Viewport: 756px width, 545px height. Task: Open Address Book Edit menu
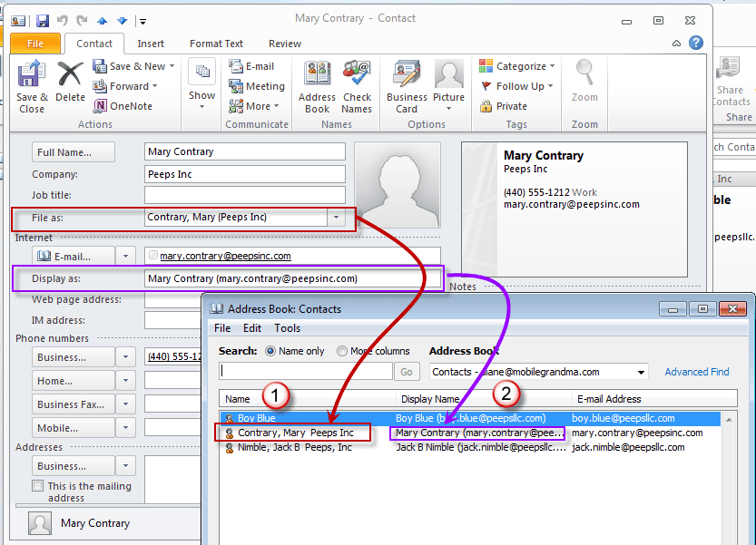point(252,328)
